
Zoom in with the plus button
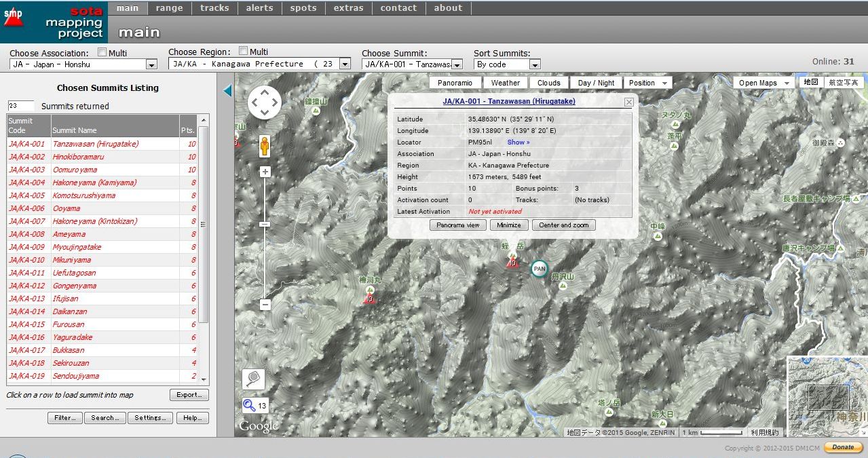click(x=265, y=172)
